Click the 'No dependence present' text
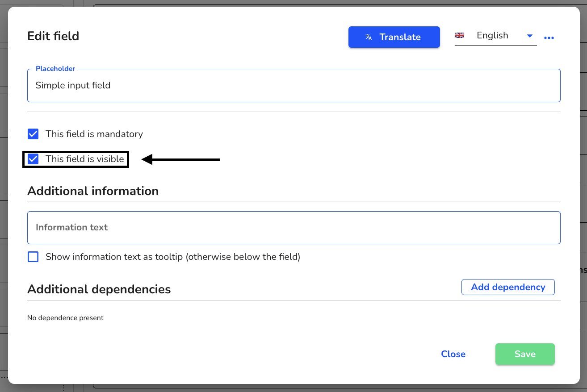This screenshot has height=392, width=587. [x=65, y=318]
